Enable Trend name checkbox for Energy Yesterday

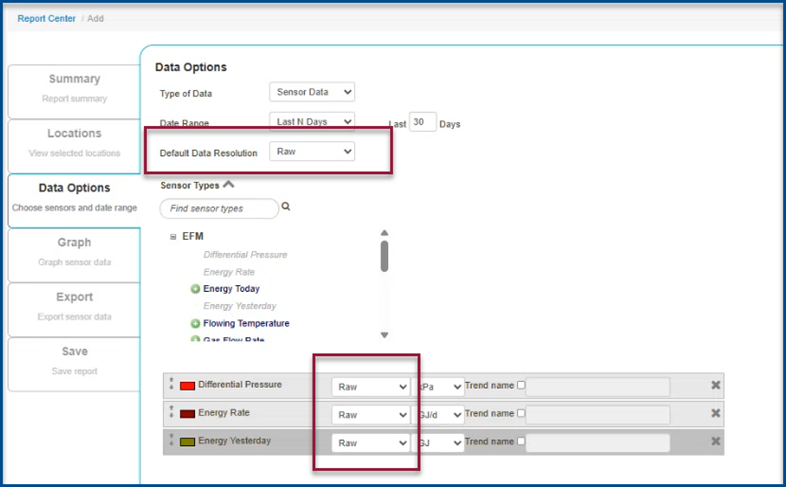click(521, 442)
